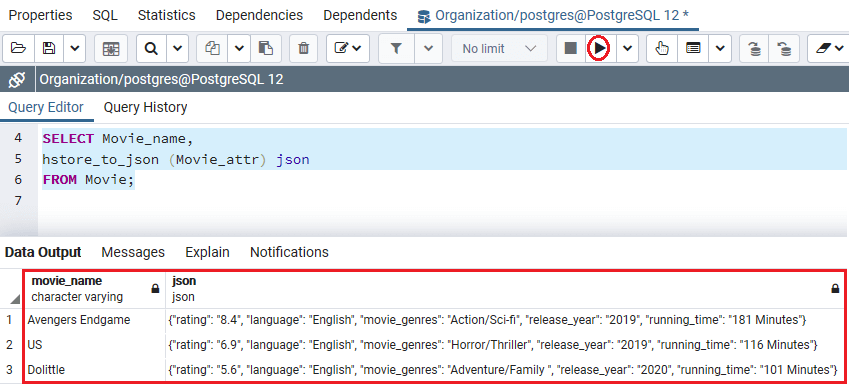849x386 pixels.
Task: Open the edit pencil dropdown menu
Action: [348, 48]
